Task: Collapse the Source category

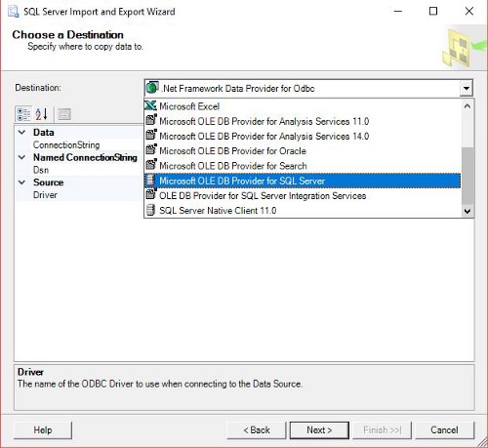Action: pos(22,182)
